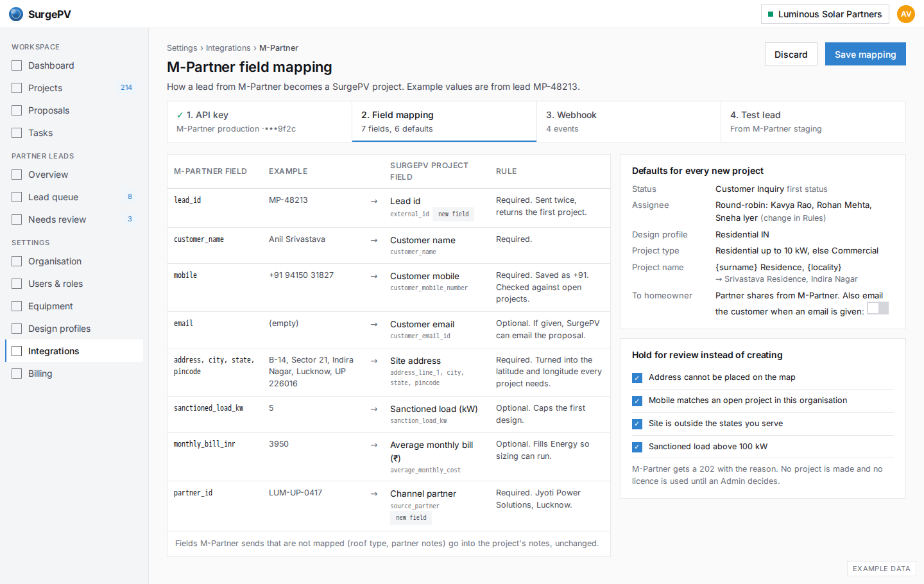
Task: Uncheck Mobile matches an open project
Action: pyautogui.click(x=637, y=401)
